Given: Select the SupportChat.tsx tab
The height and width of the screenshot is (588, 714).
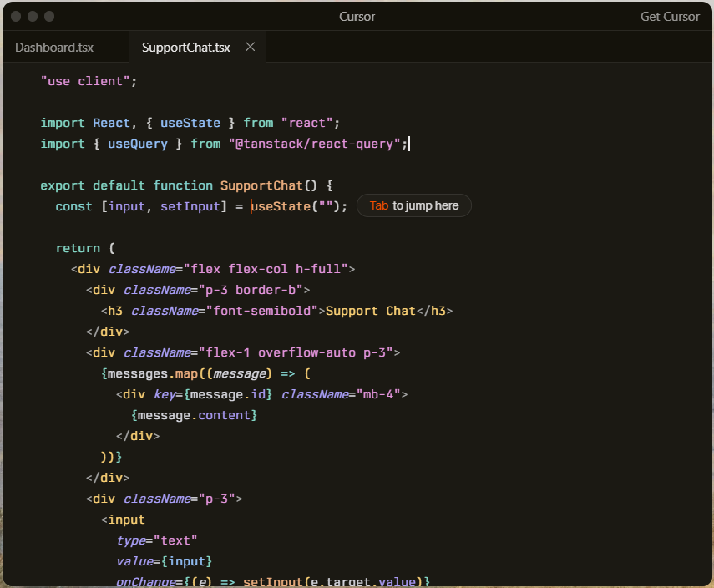Looking at the screenshot, I should pyautogui.click(x=185, y=48).
